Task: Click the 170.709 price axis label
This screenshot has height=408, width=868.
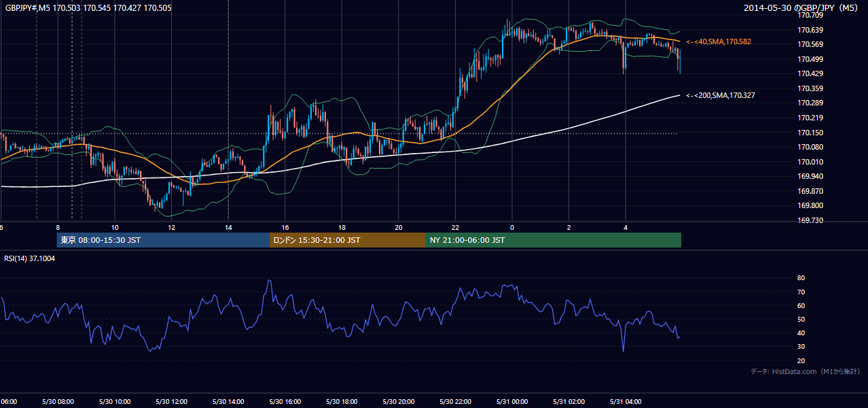Action: pyautogui.click(x=810, y=15)
